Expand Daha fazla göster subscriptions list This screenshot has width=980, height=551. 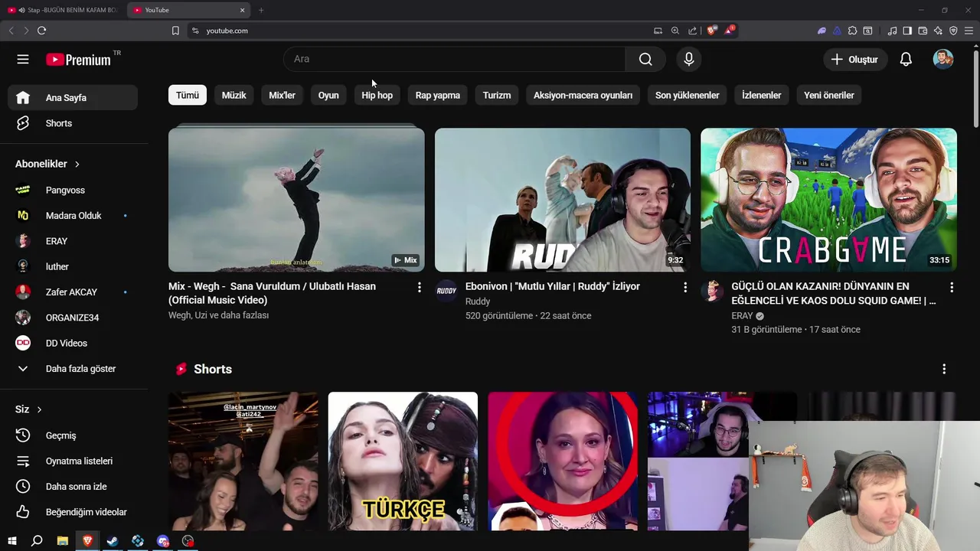pyautogui.click(x=73, y=369)
